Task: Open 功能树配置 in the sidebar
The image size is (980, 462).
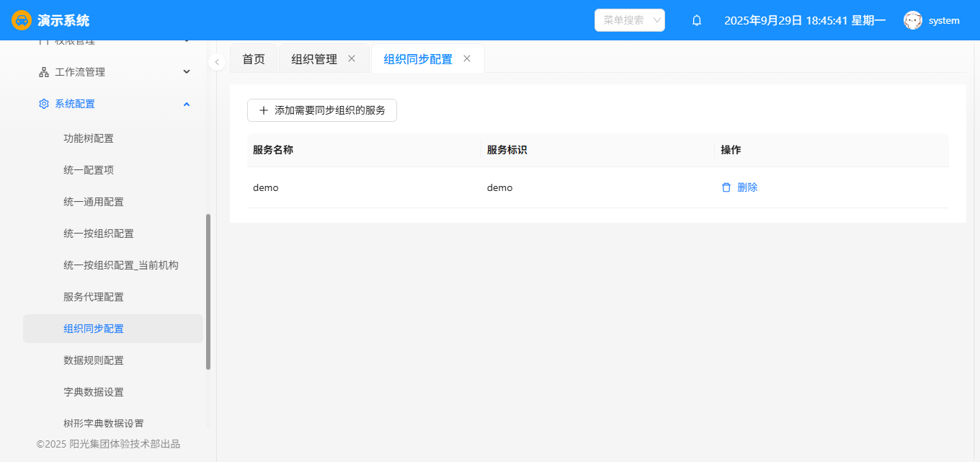Action: coord(89,138)
